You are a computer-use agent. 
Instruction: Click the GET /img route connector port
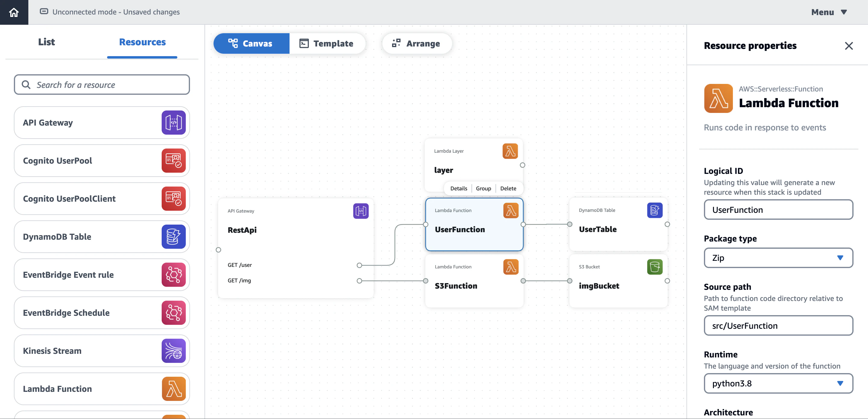pos(359,281)
